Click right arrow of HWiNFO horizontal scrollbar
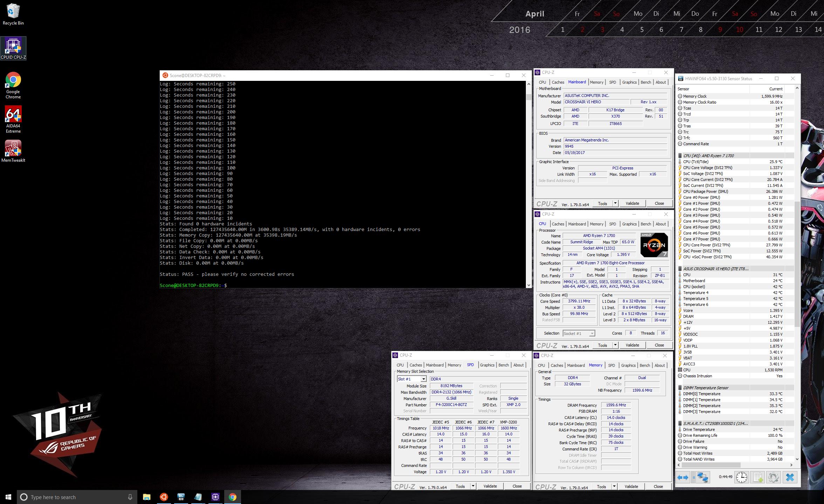This screenshot has height=504, width=824. (791, 465)
